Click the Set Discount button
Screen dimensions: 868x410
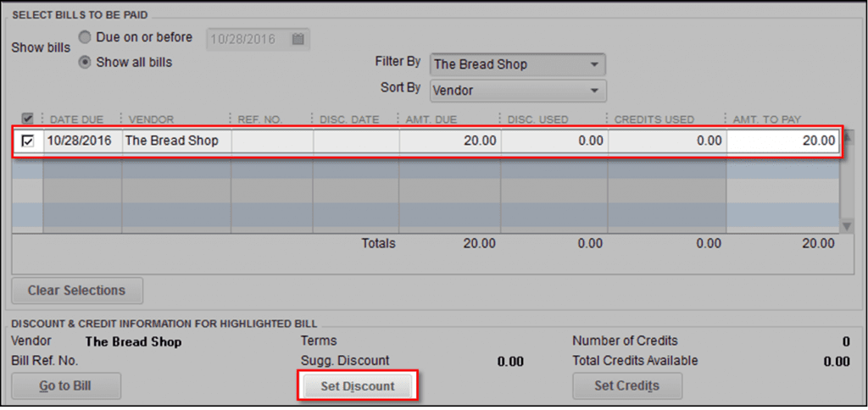click(x=358, y=386)
